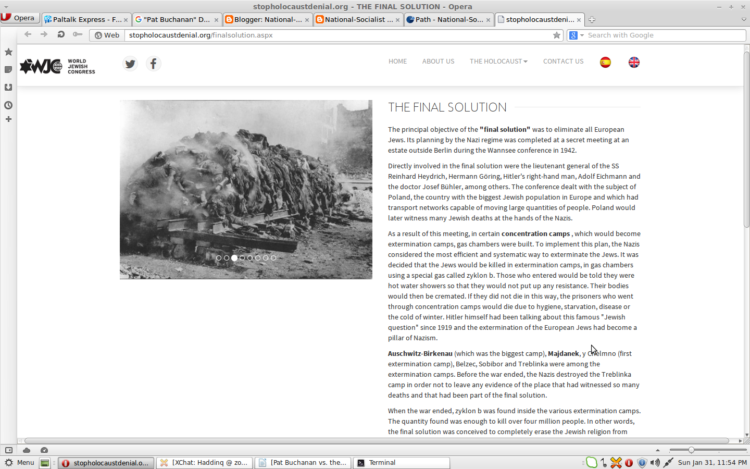Switch site language via UK flag
This screenshot has height=469, width=750.
tap(634, 62)
